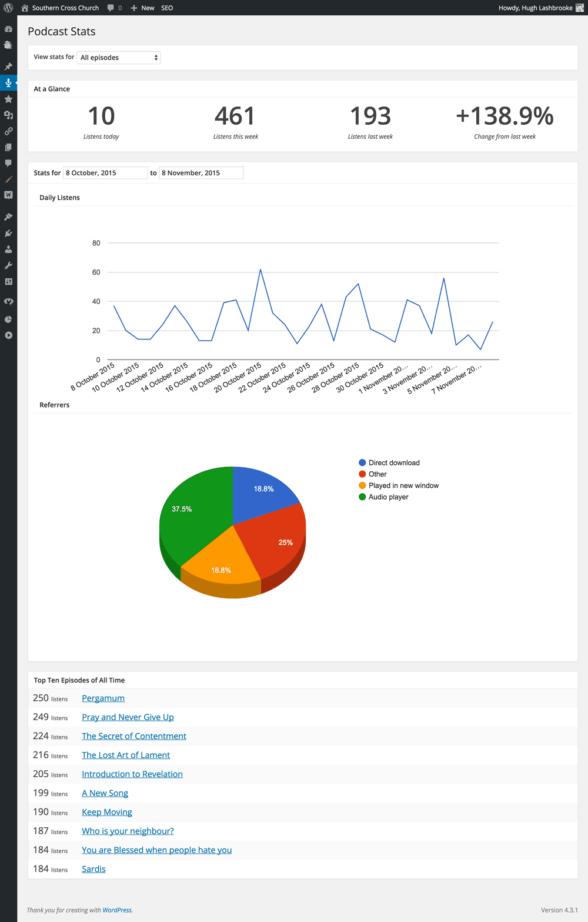Open The Lost Art of Lament link

coord(126,755)
